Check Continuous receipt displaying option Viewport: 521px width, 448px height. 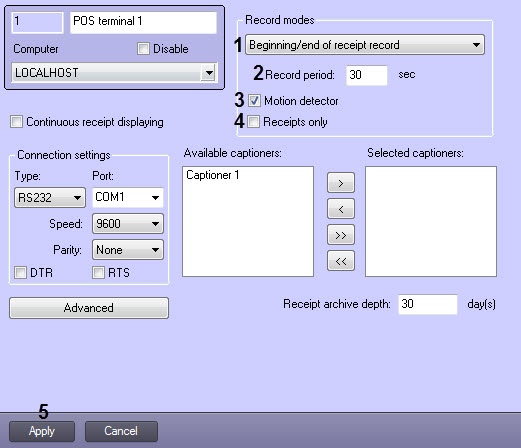[17, 122]
